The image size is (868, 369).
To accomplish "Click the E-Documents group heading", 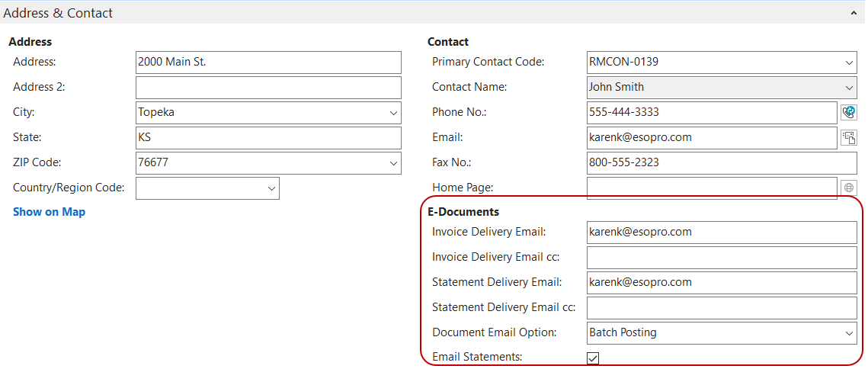I will (x=463, y=212).
